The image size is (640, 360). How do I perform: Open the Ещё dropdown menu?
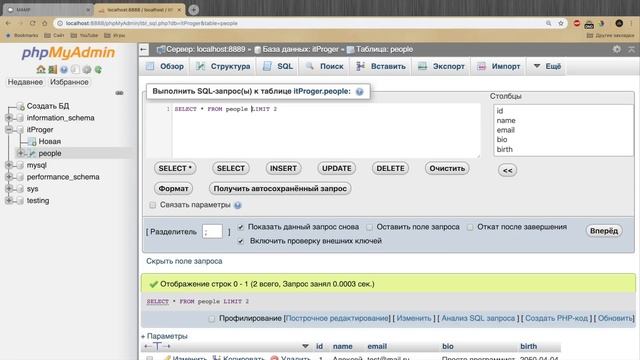pyautogui.click(x=547, y=66)
